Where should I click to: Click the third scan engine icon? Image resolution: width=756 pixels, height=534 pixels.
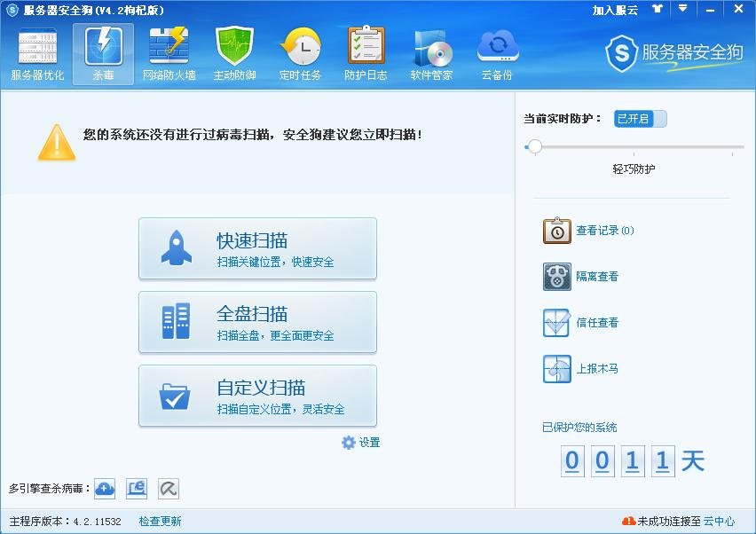point(169,489)
